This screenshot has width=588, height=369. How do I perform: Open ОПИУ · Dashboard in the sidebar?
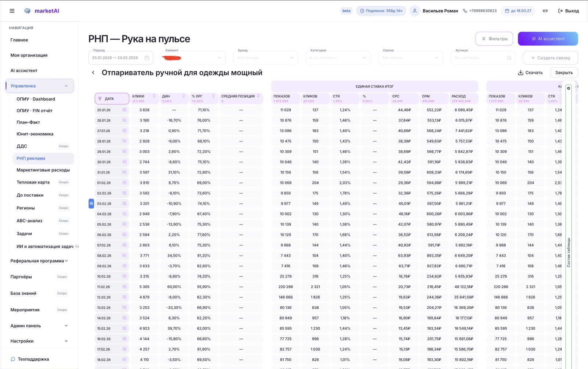pyautogui.click(x=36, y=99)
